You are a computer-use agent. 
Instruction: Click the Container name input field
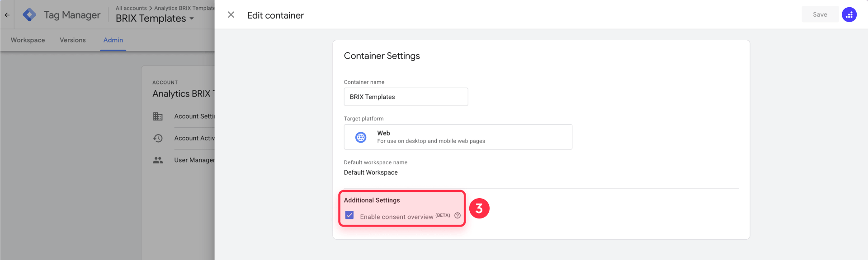(x=406, y=97)
